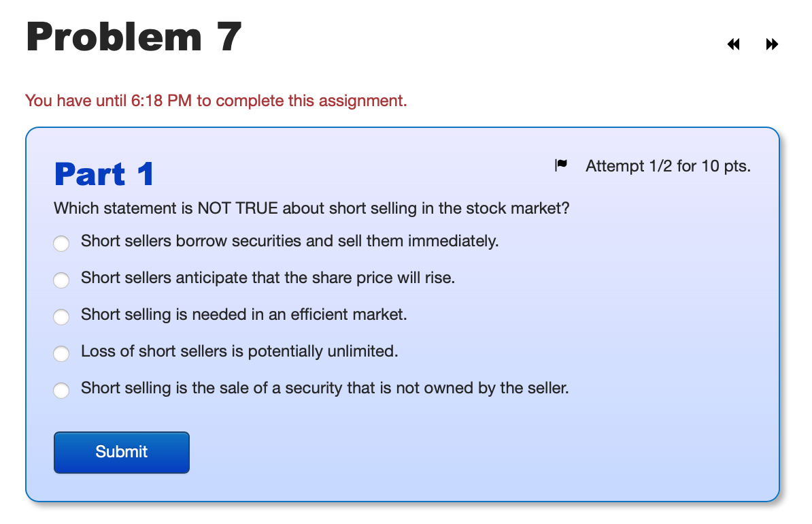Select 'Short selling is needed in an efficient market'
The image size is (812, 524).
tap(61, 316)
